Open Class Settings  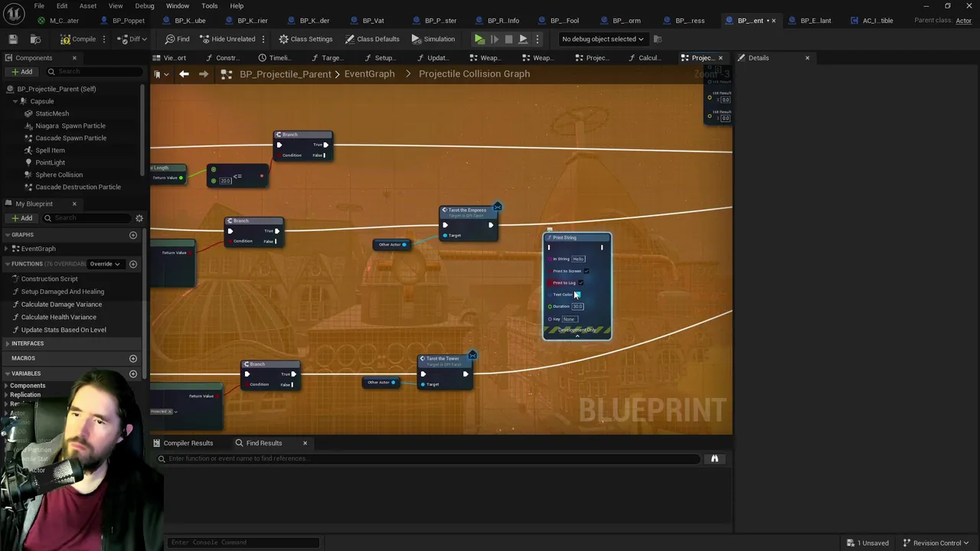[x=305, y=39]
